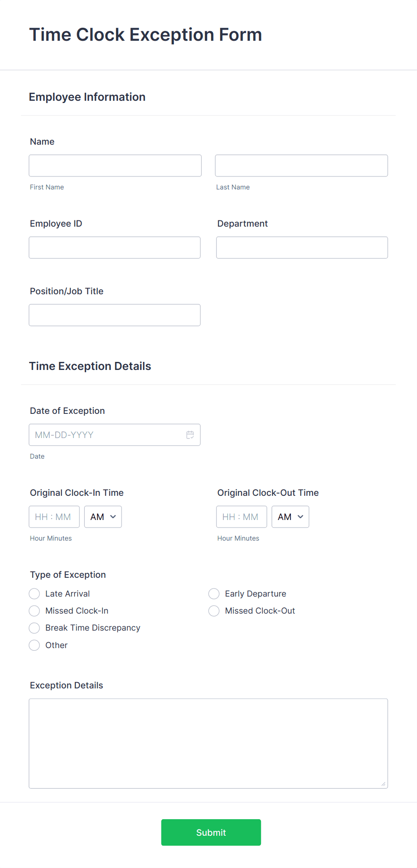Click the chevron on the Clock-In AM selector
The image size is (417, 868).
(x=113, y=516)
